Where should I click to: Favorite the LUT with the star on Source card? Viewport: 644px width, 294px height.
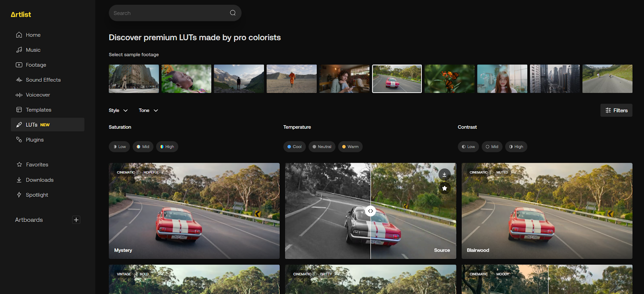click(x=444, y=188)
